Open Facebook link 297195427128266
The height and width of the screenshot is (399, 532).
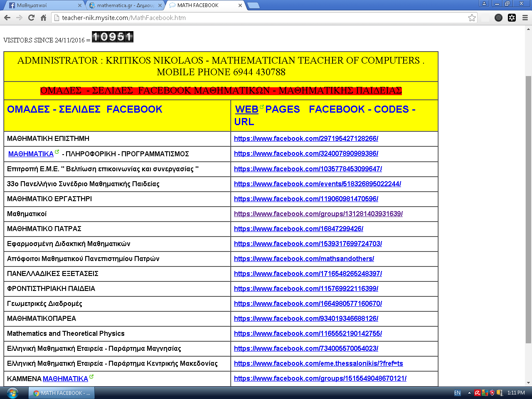click(x=306, y=138)
